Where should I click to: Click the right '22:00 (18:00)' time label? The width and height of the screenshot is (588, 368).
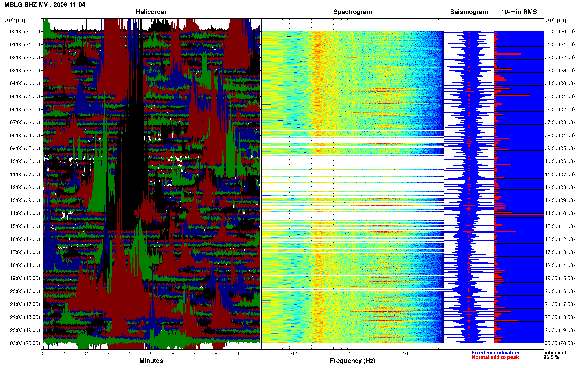[560, 317]
